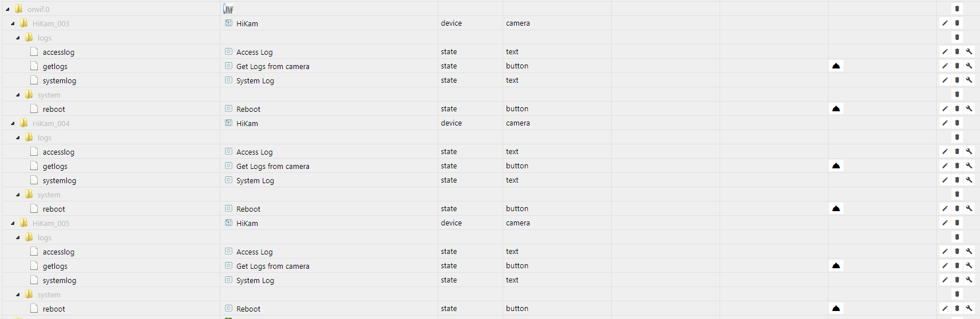Image resolution: width=980 pixels, height=319 pixels.
Task: Collapse the HiKam_003 device node
Action: (x=13, y=23)
